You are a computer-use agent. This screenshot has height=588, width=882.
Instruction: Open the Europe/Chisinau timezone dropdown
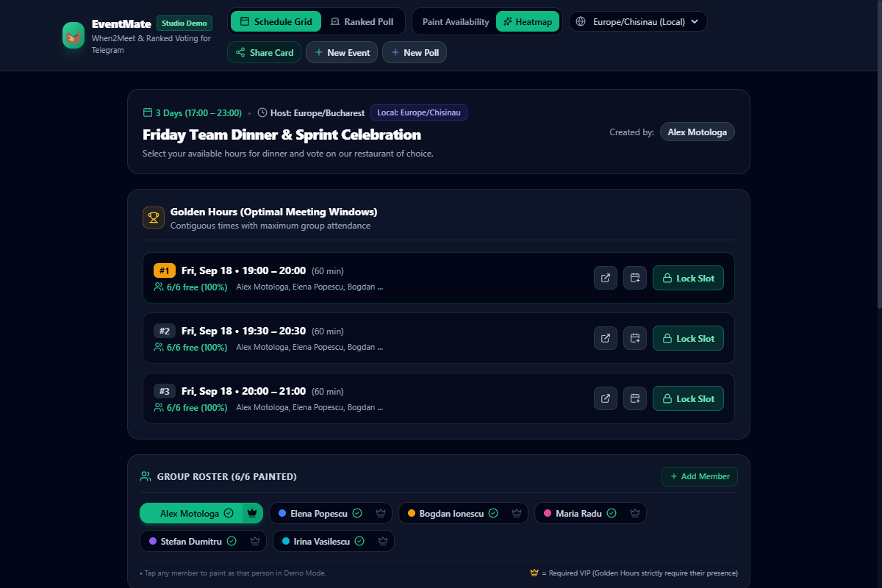638,22
